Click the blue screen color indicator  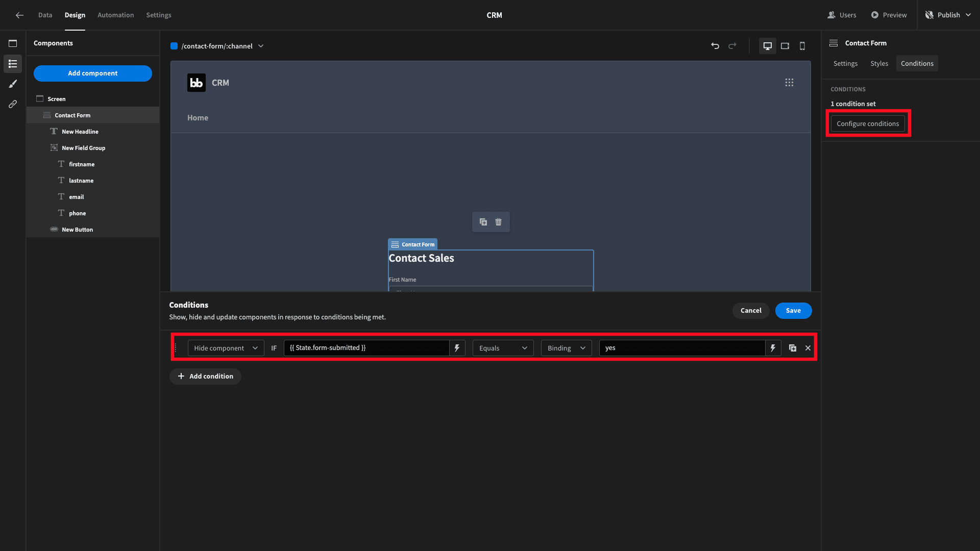[x=174, y=46]
